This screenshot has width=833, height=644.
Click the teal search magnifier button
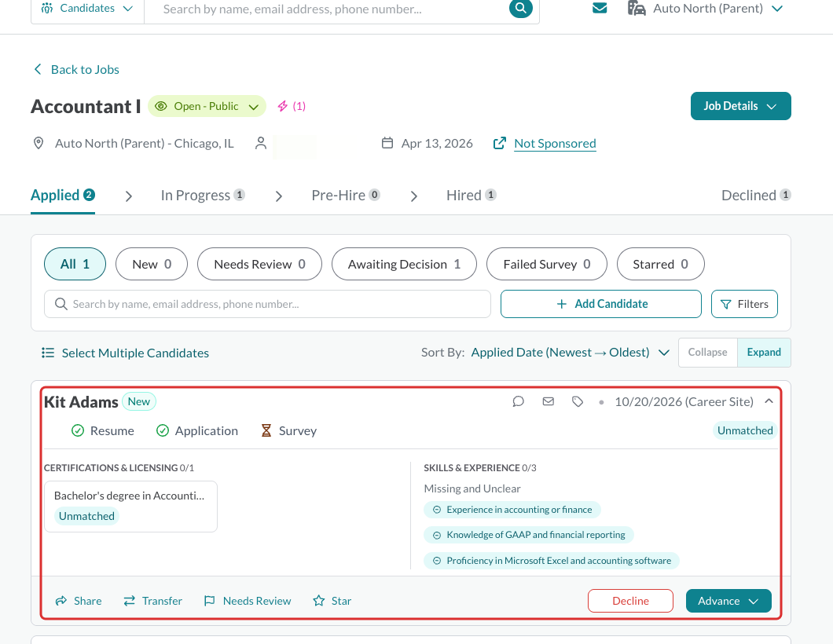[x=520, y=8]
